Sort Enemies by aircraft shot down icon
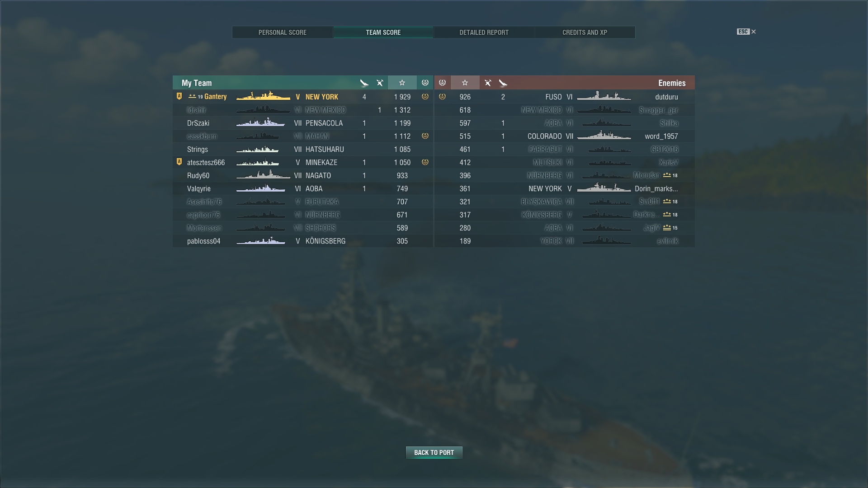Viewport: 868px width, 488px height. pos(488,83)
